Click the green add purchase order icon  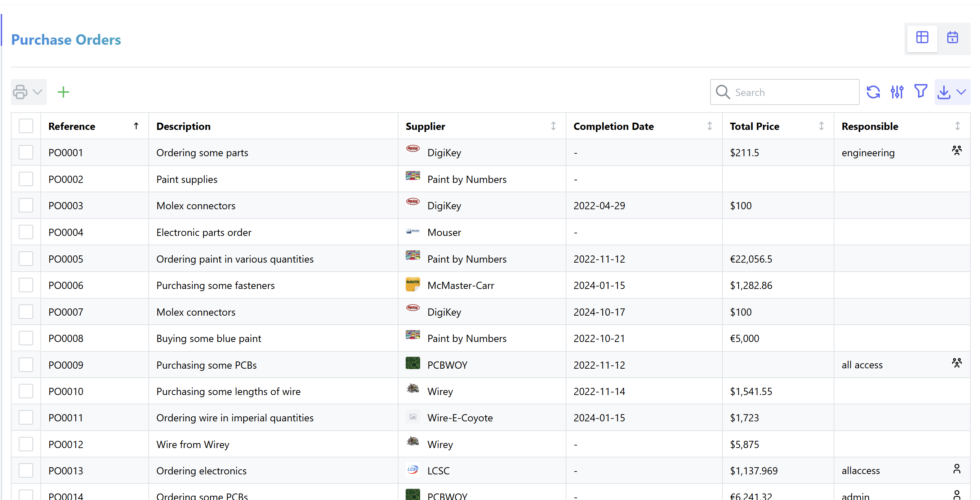(x=63, y=92)
